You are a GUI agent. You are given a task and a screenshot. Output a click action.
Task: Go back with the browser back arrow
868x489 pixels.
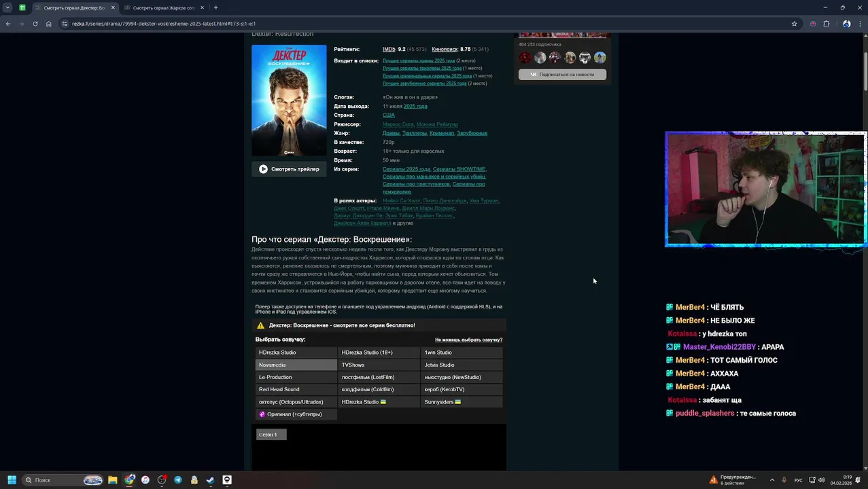(x=8, y=24)
